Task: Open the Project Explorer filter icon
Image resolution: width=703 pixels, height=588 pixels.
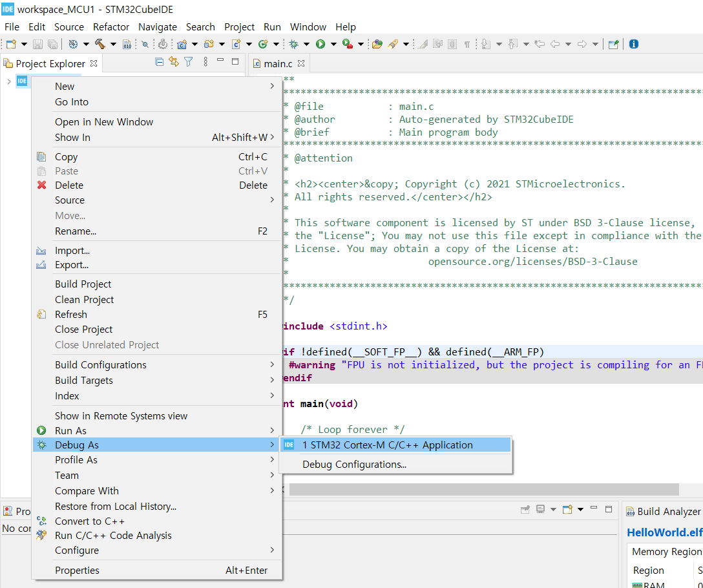Action: click(189, 62)
